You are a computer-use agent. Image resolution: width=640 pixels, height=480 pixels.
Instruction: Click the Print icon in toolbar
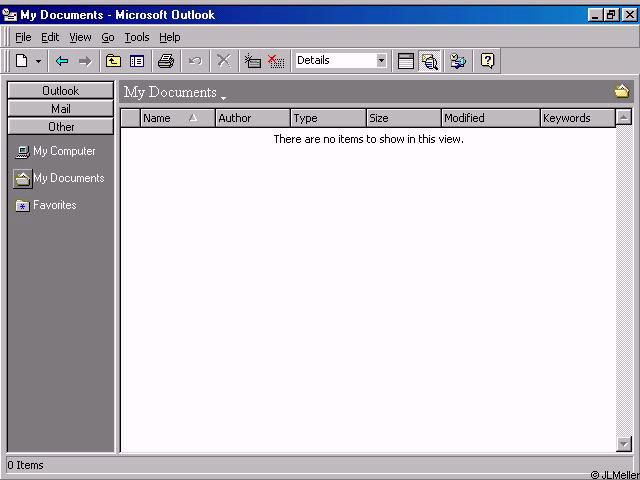[166, 61]
